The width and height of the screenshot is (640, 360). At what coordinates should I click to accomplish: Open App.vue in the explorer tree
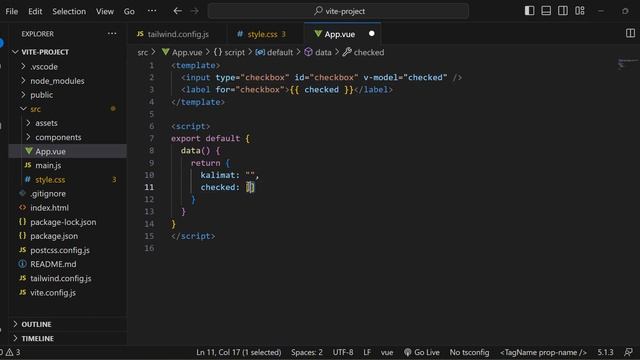[x=68, y=151]
